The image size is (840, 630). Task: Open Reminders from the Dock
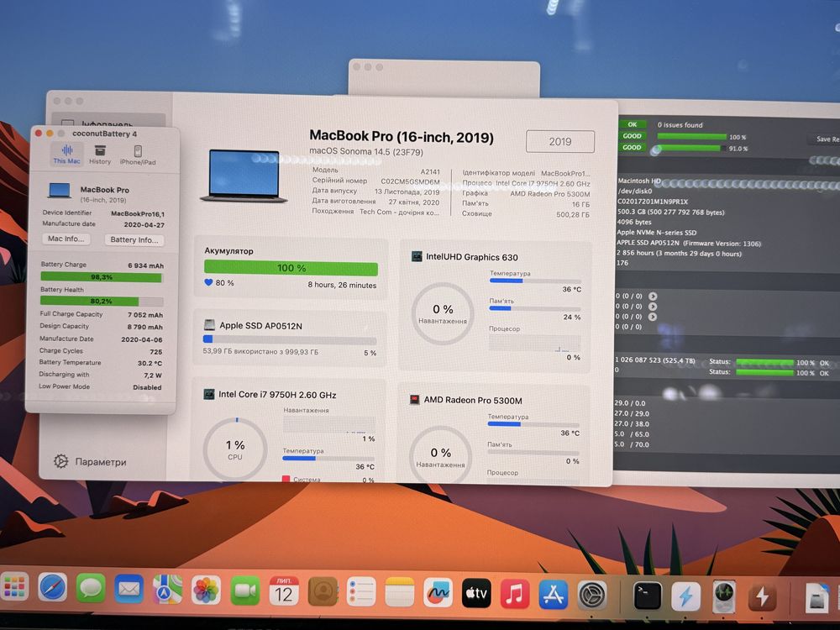click(x=360, y=592)
